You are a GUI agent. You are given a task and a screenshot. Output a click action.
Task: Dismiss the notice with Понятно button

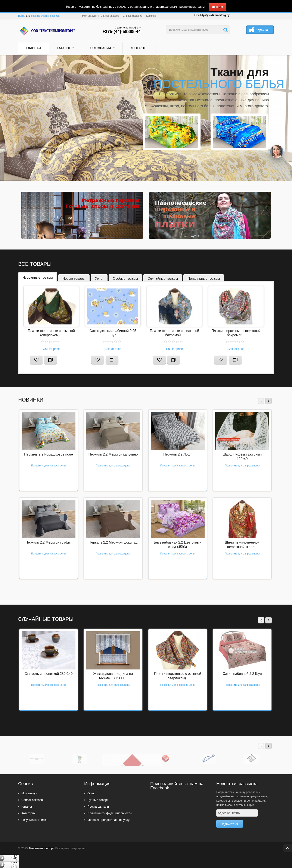point(217,7)
